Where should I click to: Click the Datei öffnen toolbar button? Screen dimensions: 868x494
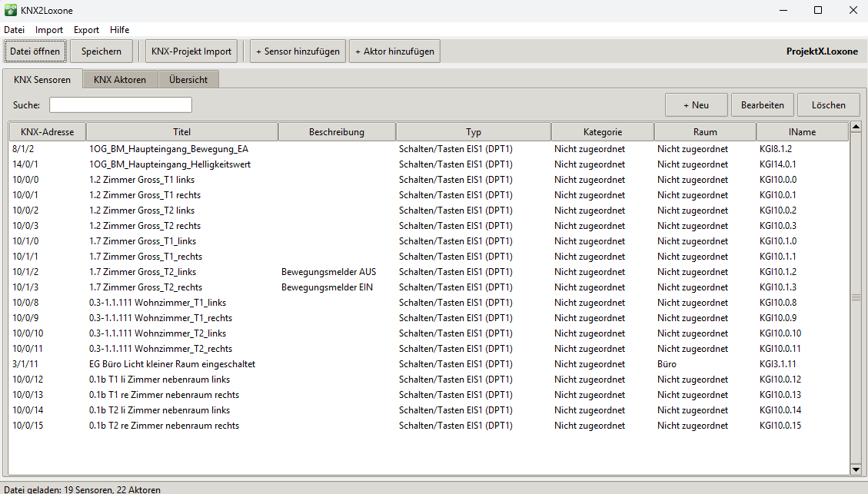35,51
